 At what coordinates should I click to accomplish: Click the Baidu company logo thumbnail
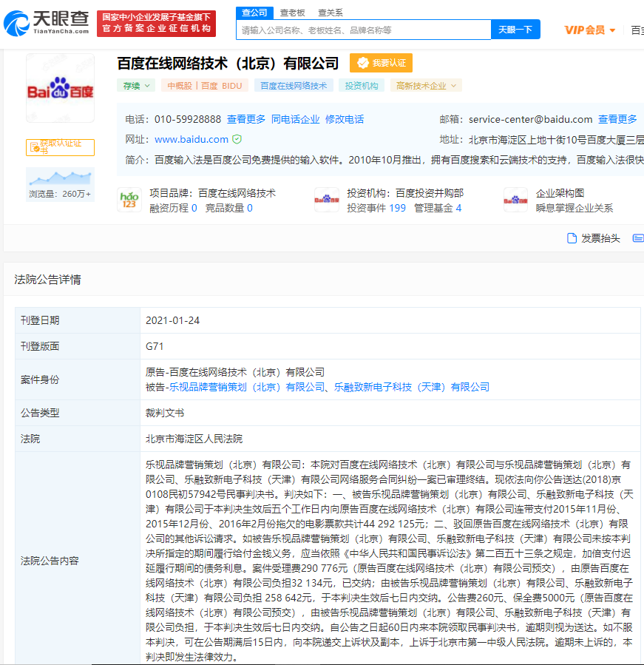click(60, 88)
